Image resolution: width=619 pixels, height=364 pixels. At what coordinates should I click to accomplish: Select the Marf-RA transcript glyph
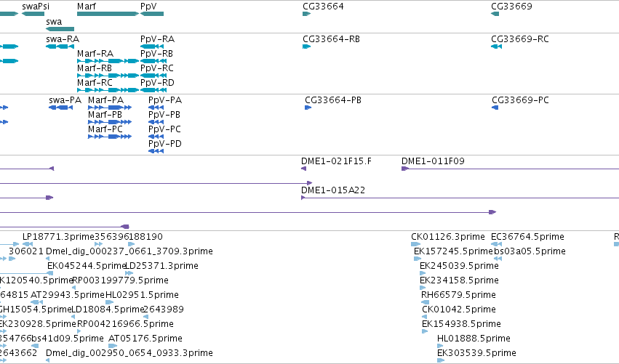click(x=108, y=61)
